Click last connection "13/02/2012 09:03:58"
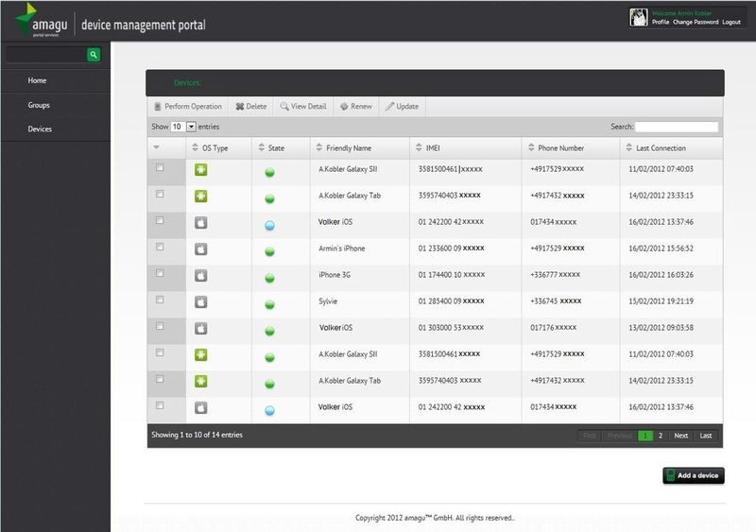This screenshot has width=756, height=532. (x=661, y=328)
